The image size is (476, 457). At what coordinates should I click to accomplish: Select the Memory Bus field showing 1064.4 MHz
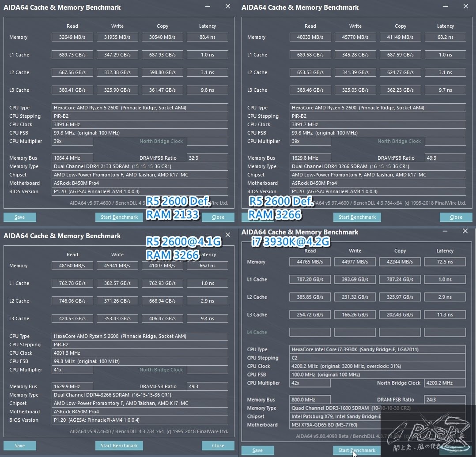tap(72, 158)
